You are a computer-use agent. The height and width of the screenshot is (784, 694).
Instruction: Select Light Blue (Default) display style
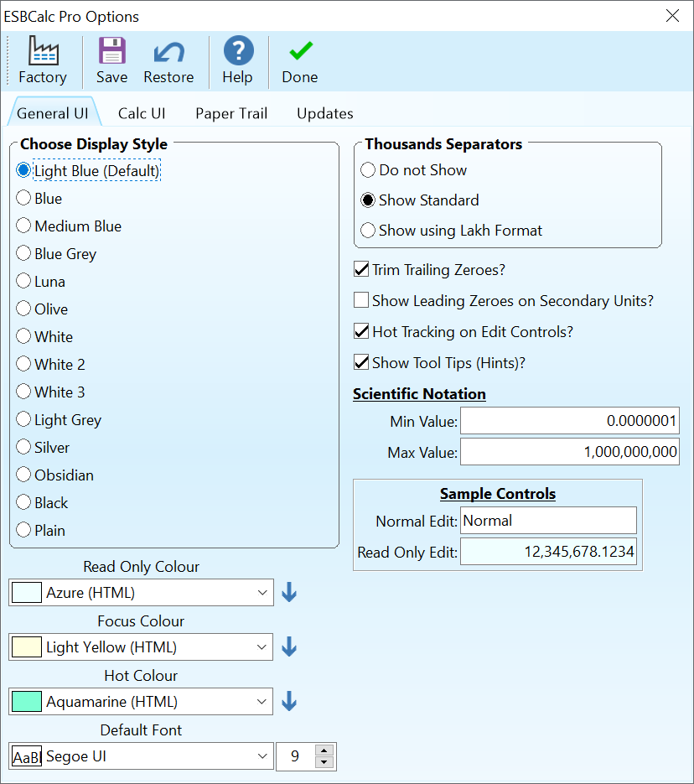89,170
